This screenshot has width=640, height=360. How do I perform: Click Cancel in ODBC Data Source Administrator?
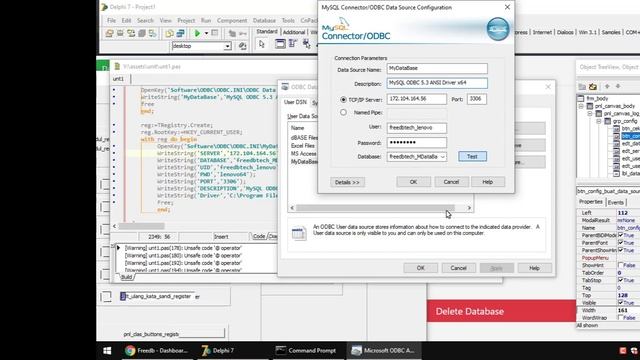[x=458, y=268]
